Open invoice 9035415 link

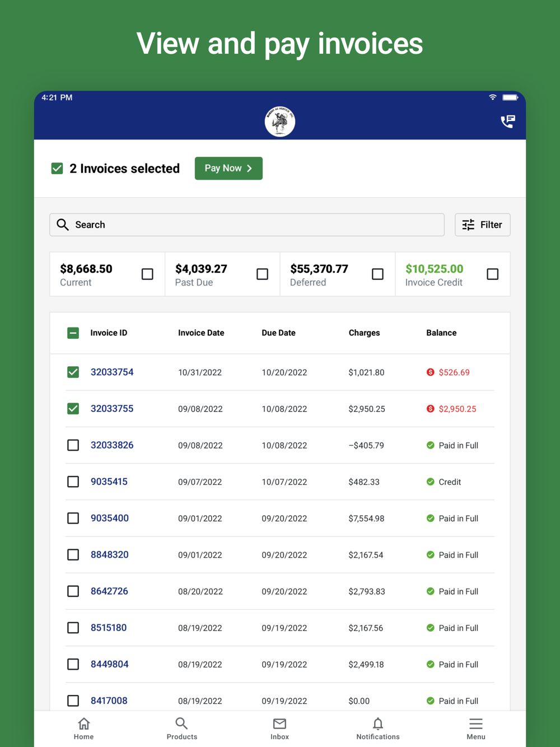[109, 482]
